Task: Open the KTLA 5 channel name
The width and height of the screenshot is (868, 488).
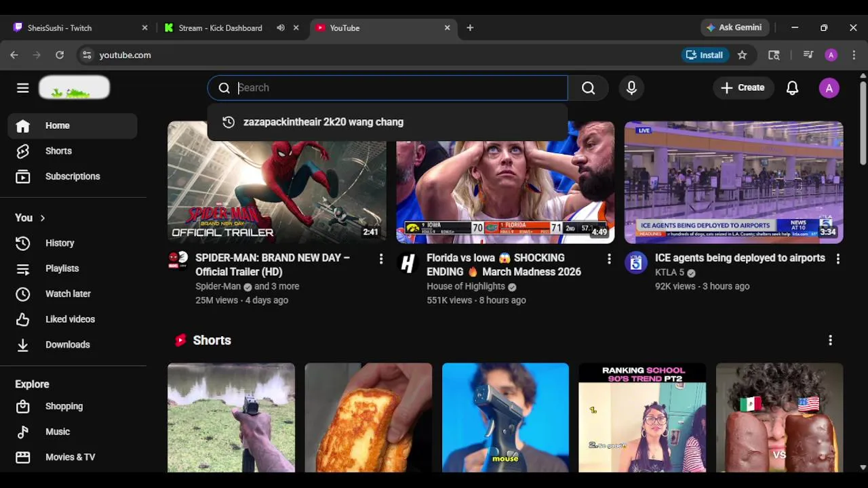Action: point(669,272)
